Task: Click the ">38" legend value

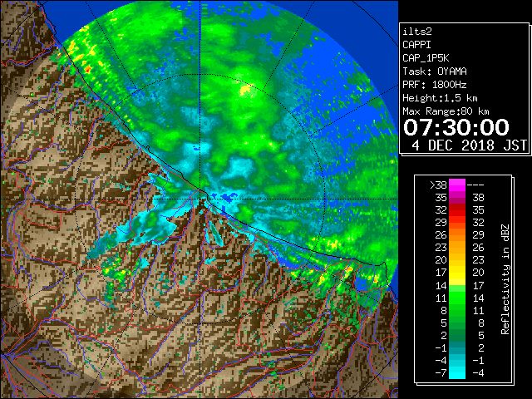Action: (438, 185)
